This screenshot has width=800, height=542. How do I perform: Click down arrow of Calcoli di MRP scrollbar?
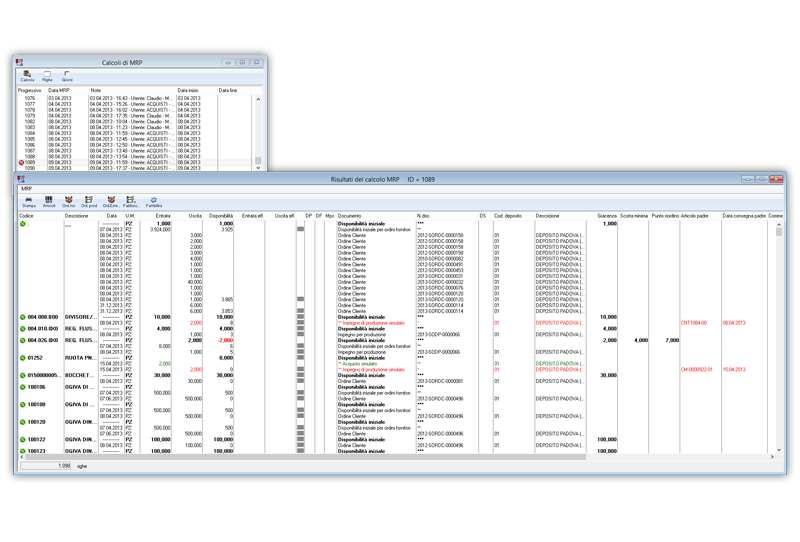pos(258,167)
